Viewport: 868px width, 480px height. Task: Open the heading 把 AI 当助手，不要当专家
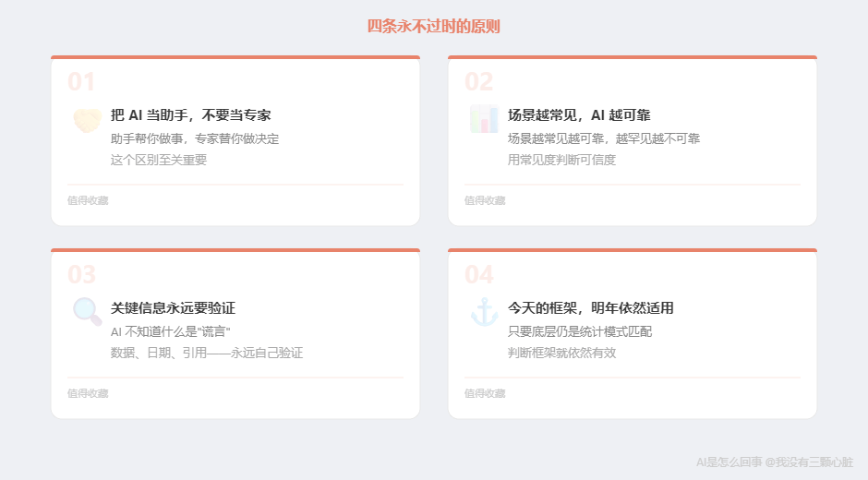pyautogui.click(x=190, y=115)
